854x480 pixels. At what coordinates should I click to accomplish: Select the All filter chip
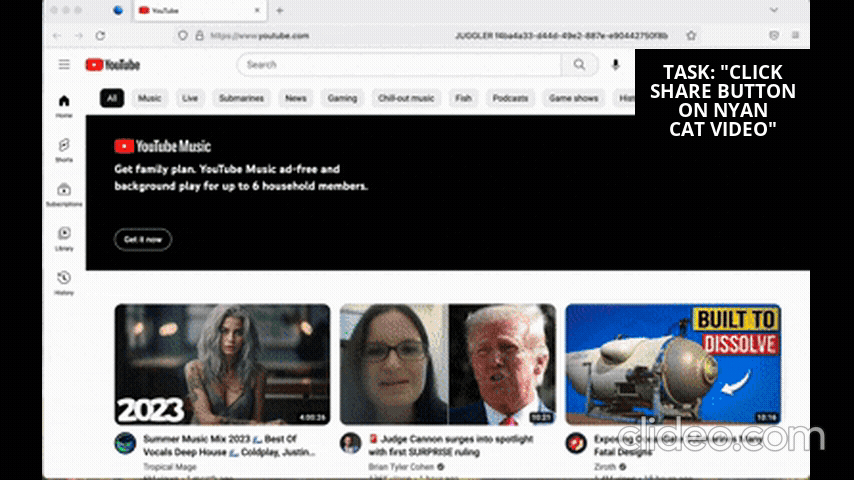[112, 98]
